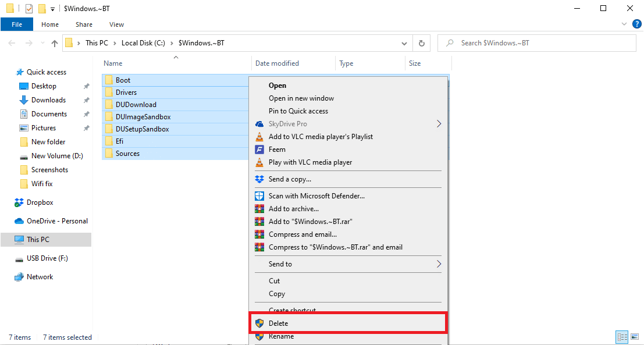This screenshot has width=644, height=345.
Task: Open the View ribbon tab
Action: [116, 24]
